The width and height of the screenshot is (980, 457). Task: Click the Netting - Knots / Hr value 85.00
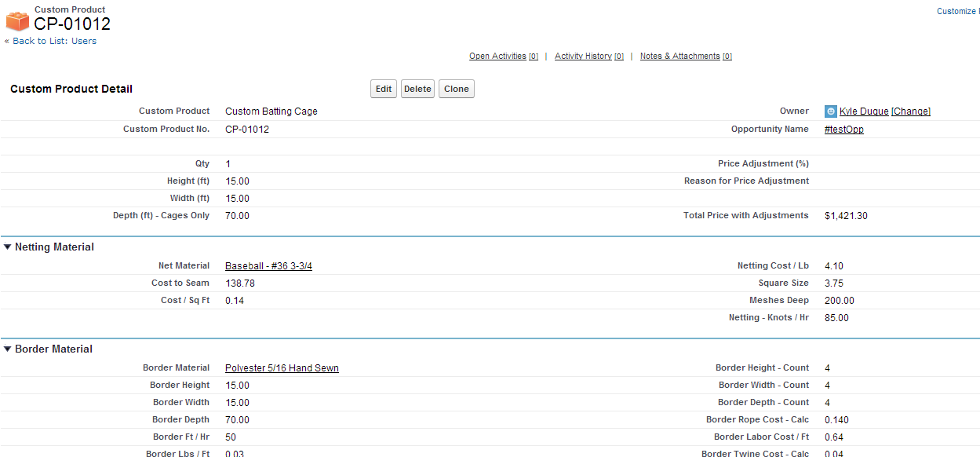click(836, 317)
